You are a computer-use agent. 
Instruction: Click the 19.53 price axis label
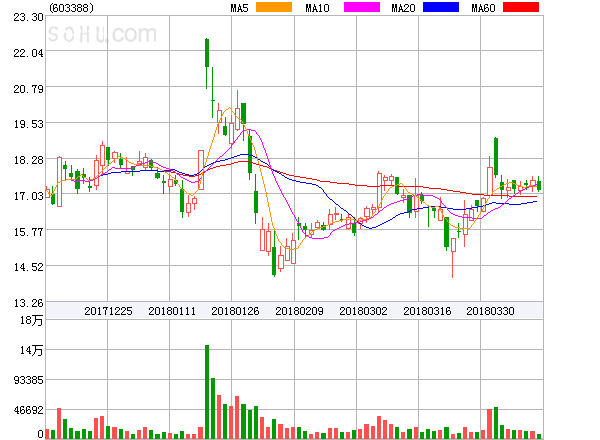[x=28, y=124]
